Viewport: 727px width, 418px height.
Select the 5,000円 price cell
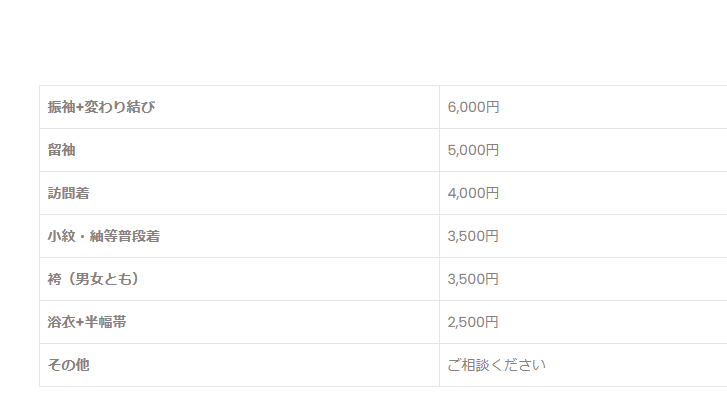tap(473, 150)
